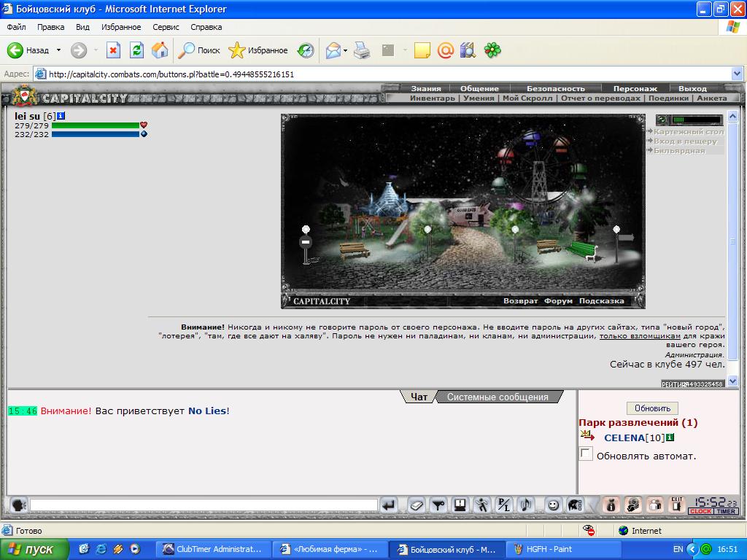The width and height of the screenshot is (747, 560).
Task: Click the private message arrow next to CELENA
Action: 588,435
